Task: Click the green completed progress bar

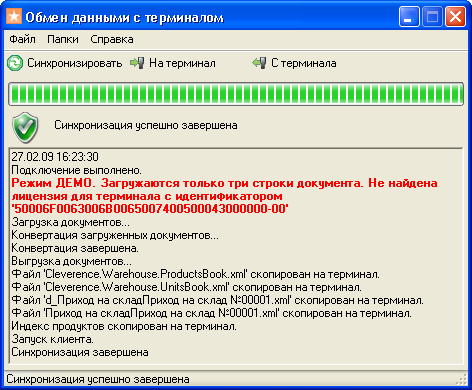Action: tap(236, 94)
